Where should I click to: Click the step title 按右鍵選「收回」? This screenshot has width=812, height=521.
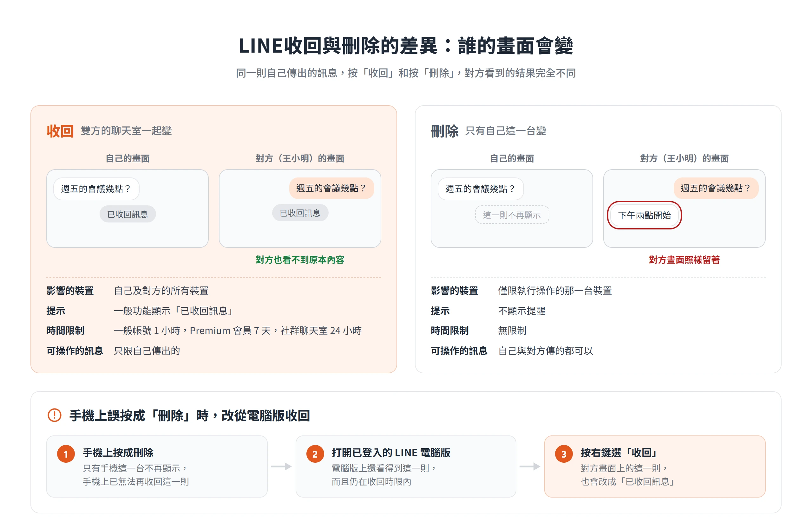coord(619,453)
